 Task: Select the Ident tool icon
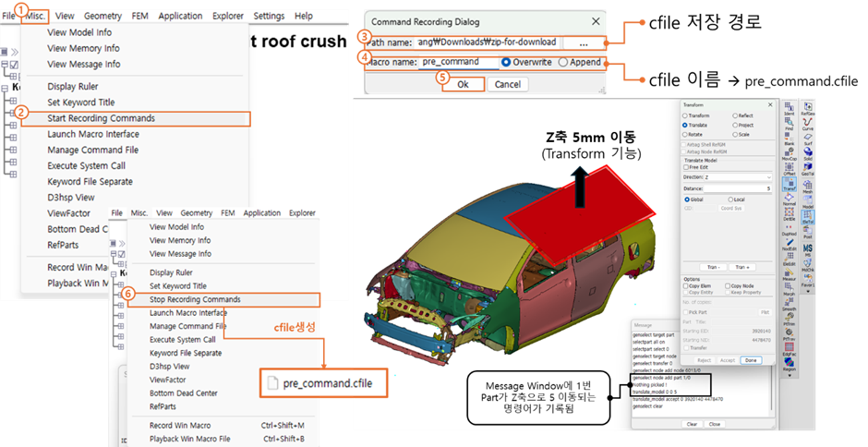pyautogui.click(x=789, y=108)
